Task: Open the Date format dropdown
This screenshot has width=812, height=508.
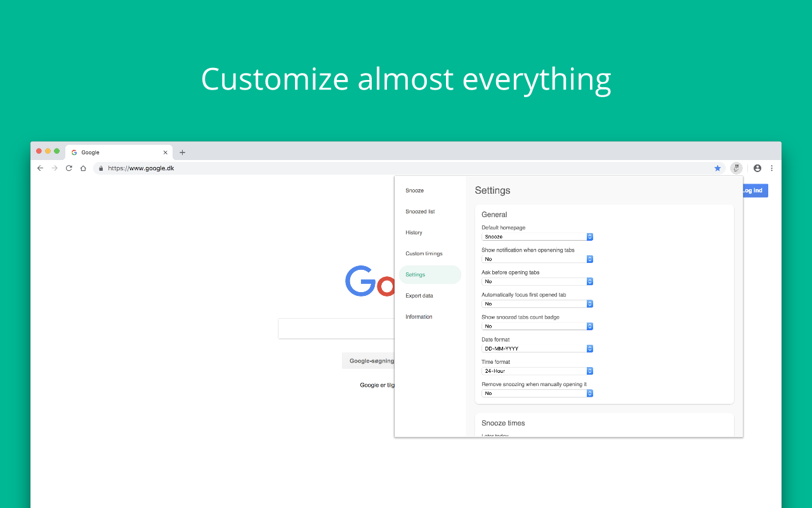Action: tap(537, 349)
